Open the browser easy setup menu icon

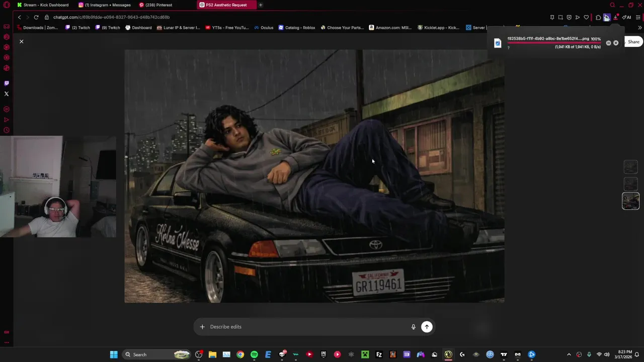pos(638,17)
